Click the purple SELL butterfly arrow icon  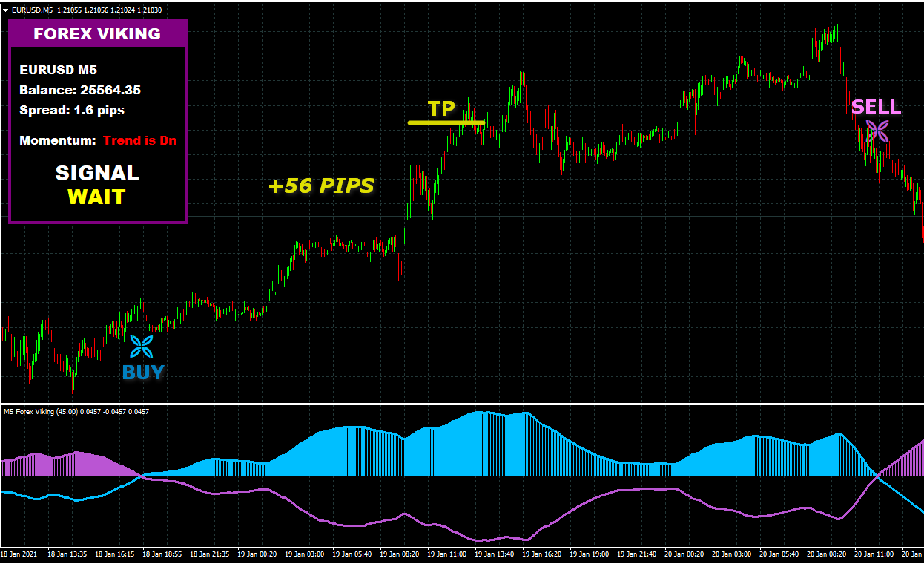pos(877,132)
